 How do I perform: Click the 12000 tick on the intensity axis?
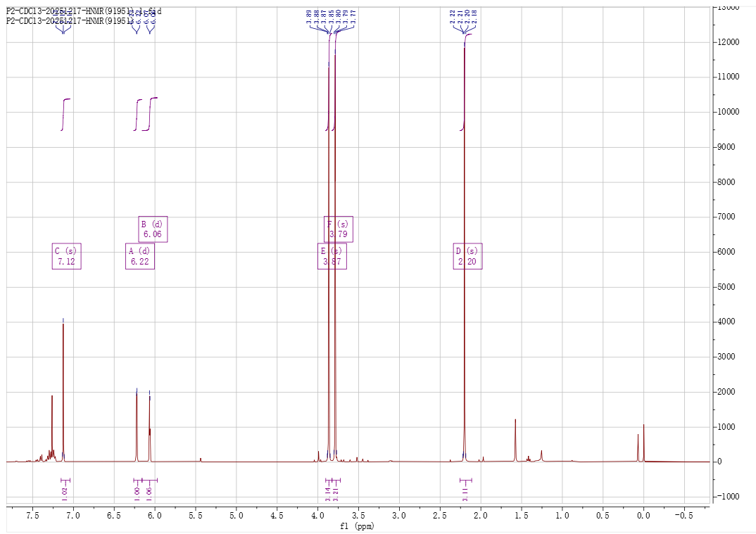[x=731, y=43]
